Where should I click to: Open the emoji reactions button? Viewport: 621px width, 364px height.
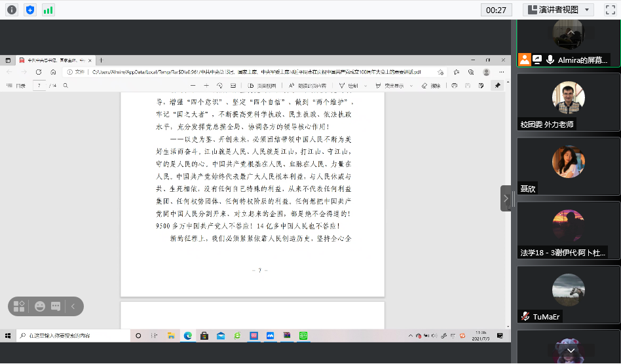pos(40,306)
